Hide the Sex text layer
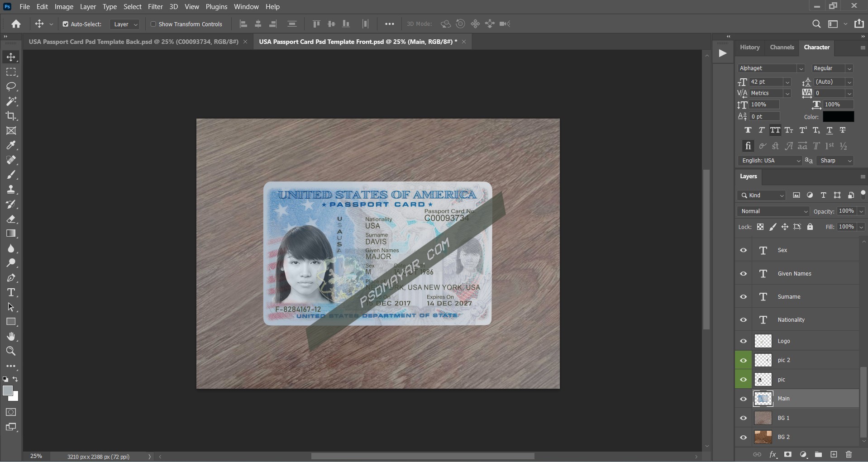Screen dimensions: 868x462 (x=744, y=250)
